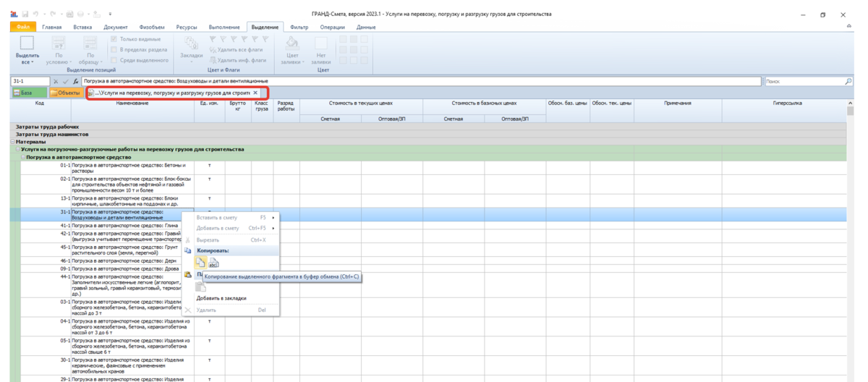Collapse Услуги на погрузочно-разгрузочные работы section

18,150
